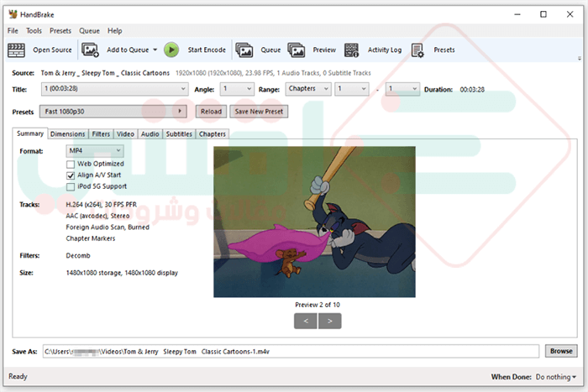
Task: Click the Presets toolbar label
Action: [x=444, y=50]
